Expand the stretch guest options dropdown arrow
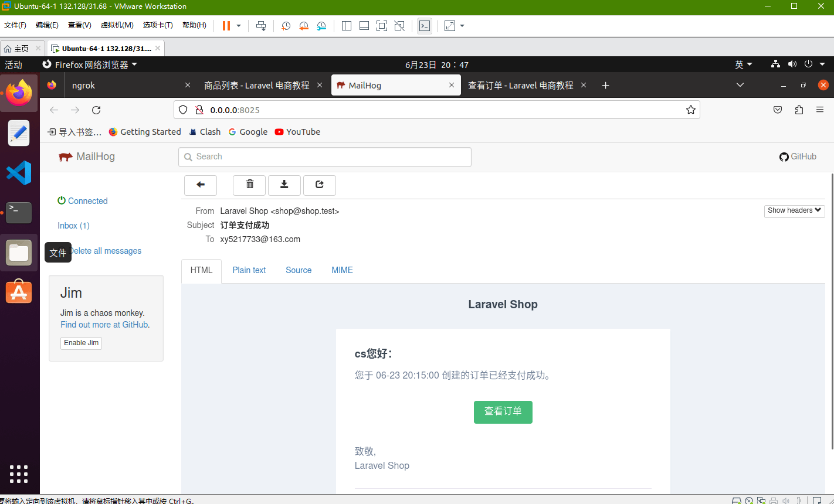834x504 pixels. [x=462, y=26]
